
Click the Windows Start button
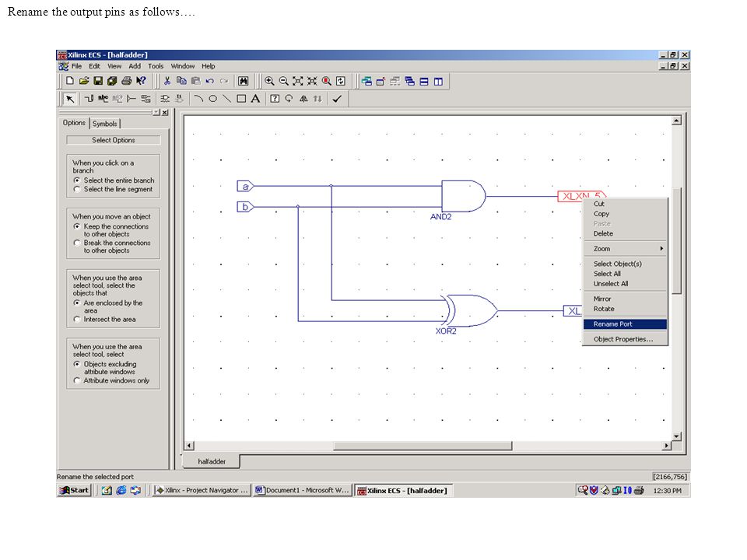point(74,490)
